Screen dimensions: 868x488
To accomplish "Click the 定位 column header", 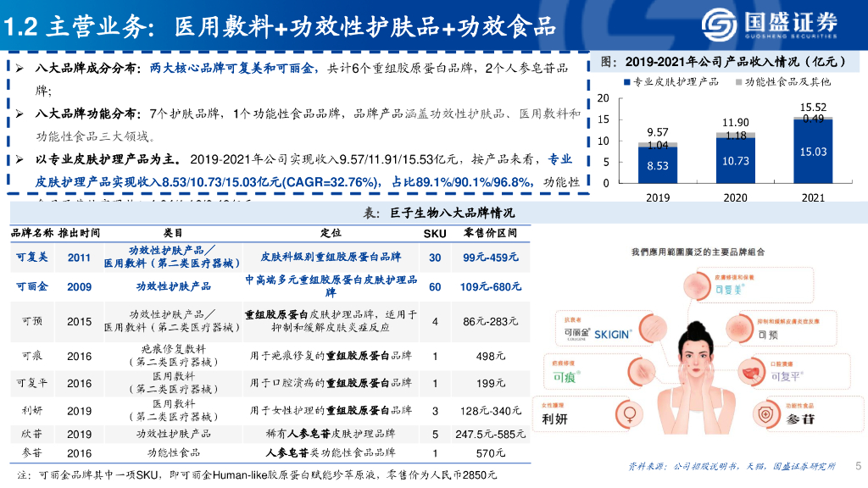I will 331,233.
